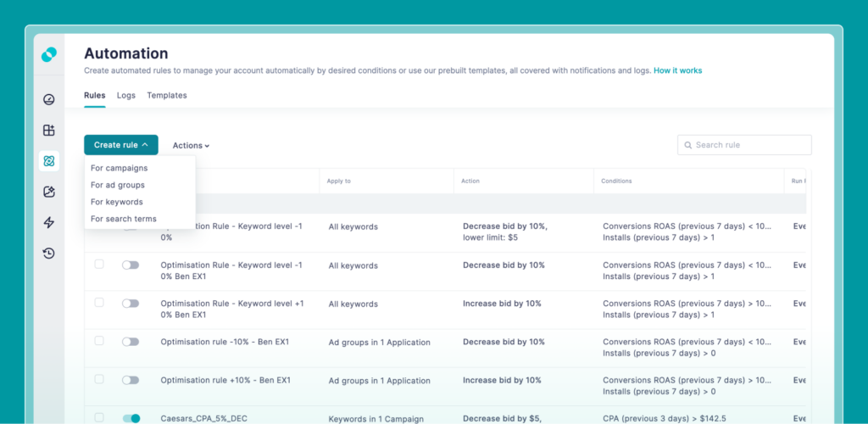Open rule Optimisation Rule - Keyword level +10% Ben EX1
868x424 pixels.
(x=232, y=309)
